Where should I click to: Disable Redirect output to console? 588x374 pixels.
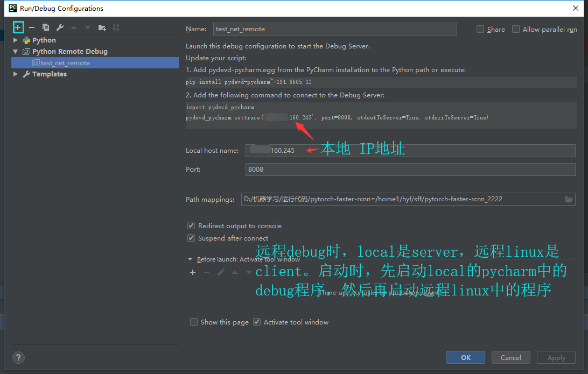191,225
